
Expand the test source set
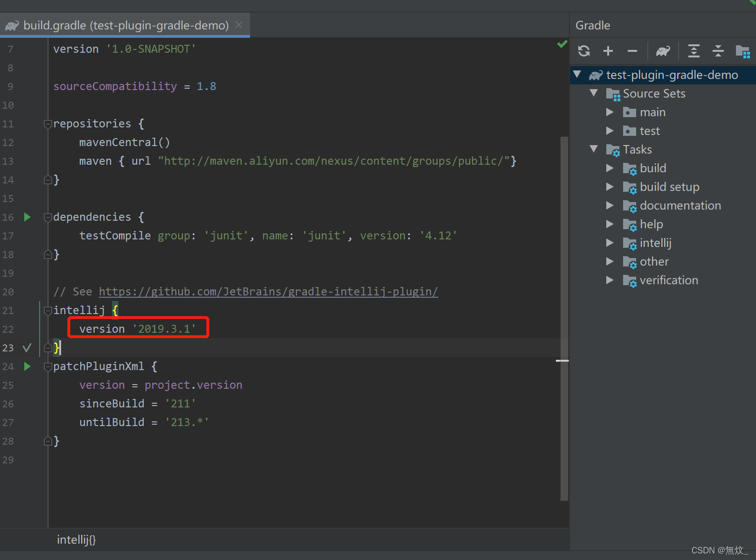610,131
